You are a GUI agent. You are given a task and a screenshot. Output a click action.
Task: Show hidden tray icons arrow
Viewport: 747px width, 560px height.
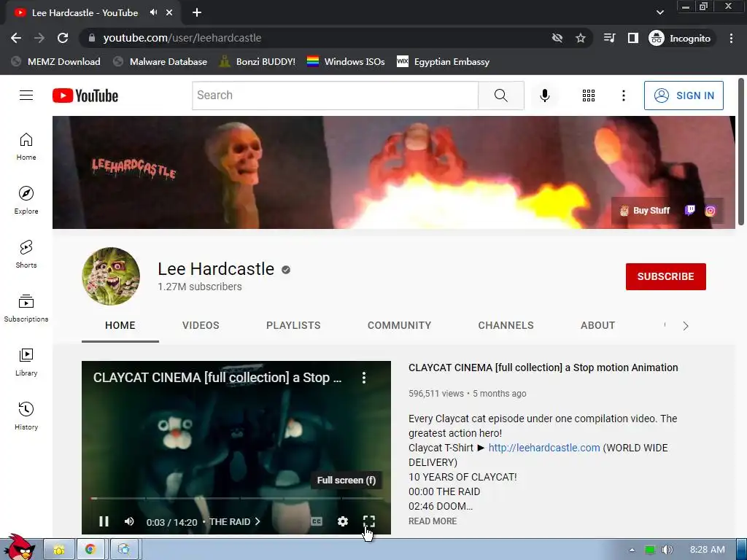click(632, 550)
